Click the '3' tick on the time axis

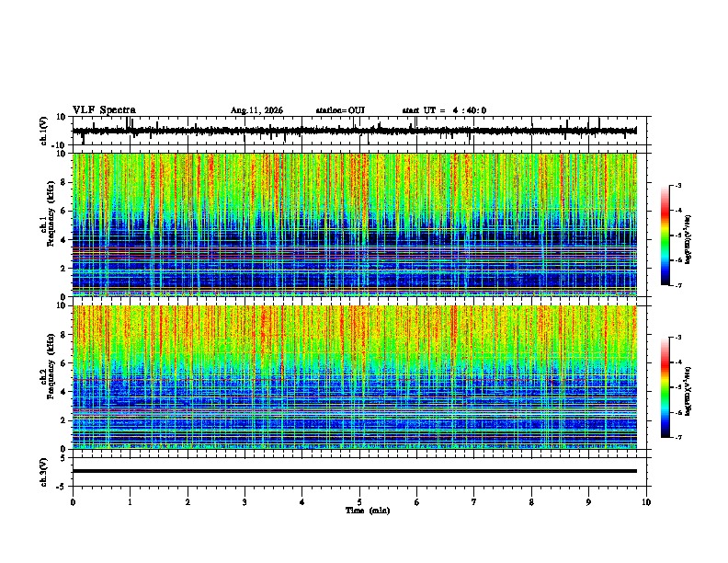point(245,502)
